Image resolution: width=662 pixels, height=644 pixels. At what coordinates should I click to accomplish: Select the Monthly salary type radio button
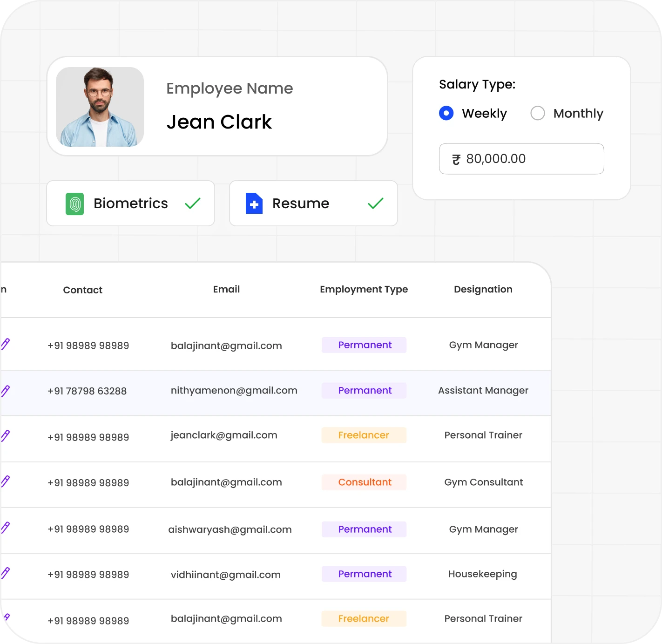pos(538,113)
